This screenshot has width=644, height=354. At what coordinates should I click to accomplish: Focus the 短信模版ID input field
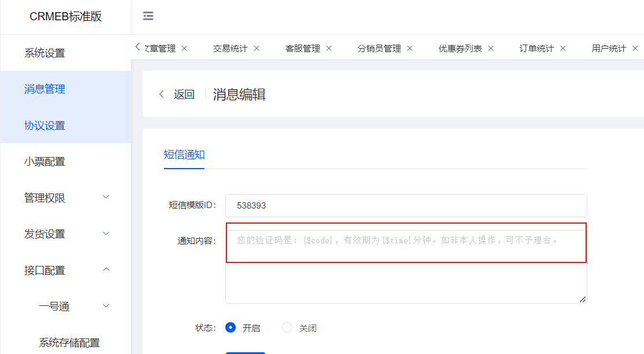[x=406, y=205]
